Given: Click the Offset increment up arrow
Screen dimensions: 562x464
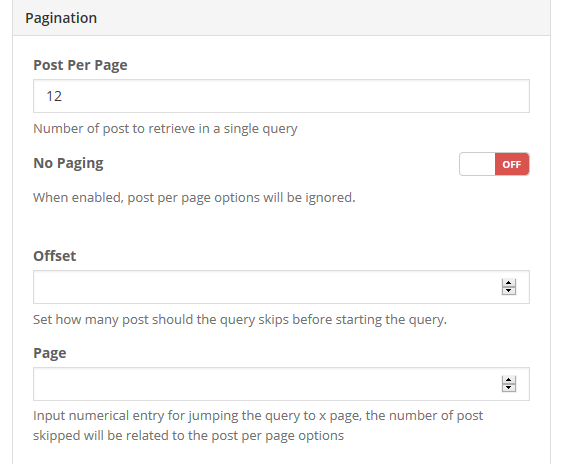Looking at the screenshot, I should tap(509, 283).
